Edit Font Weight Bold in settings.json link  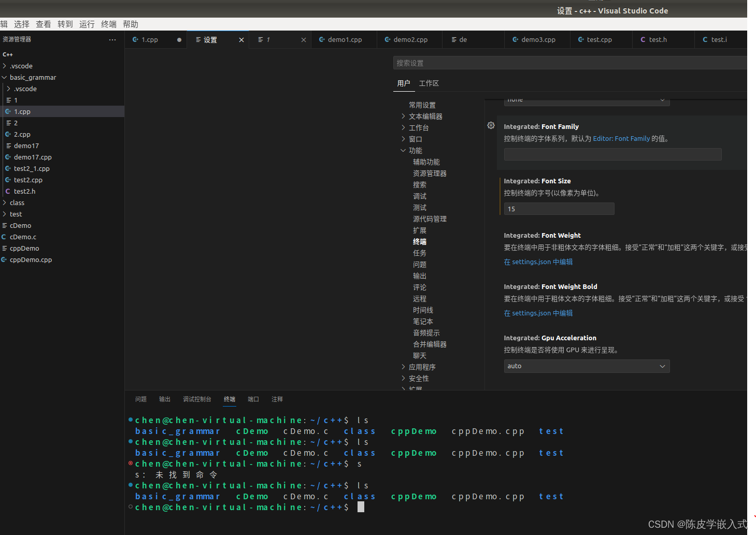click(538, 313)
